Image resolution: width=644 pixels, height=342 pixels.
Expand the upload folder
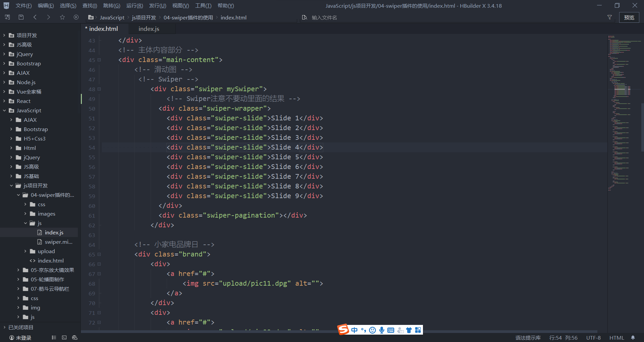tap(25, 251)
